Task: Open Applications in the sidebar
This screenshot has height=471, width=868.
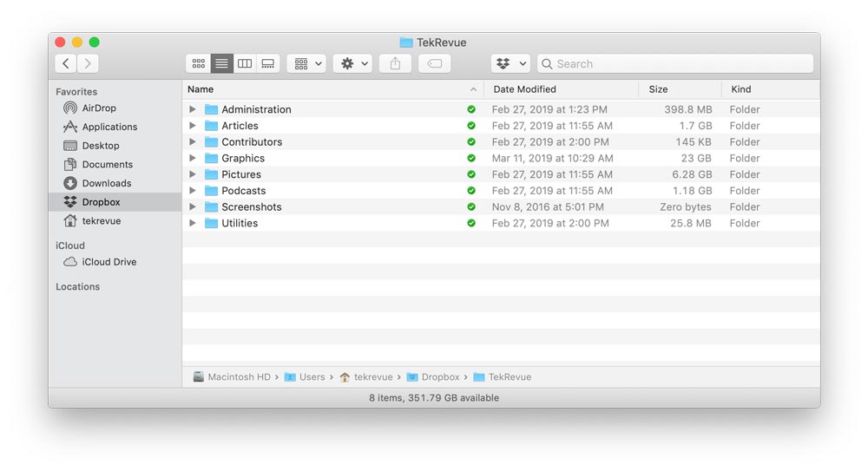Action: pyautogui.click(x=108, y=127)
